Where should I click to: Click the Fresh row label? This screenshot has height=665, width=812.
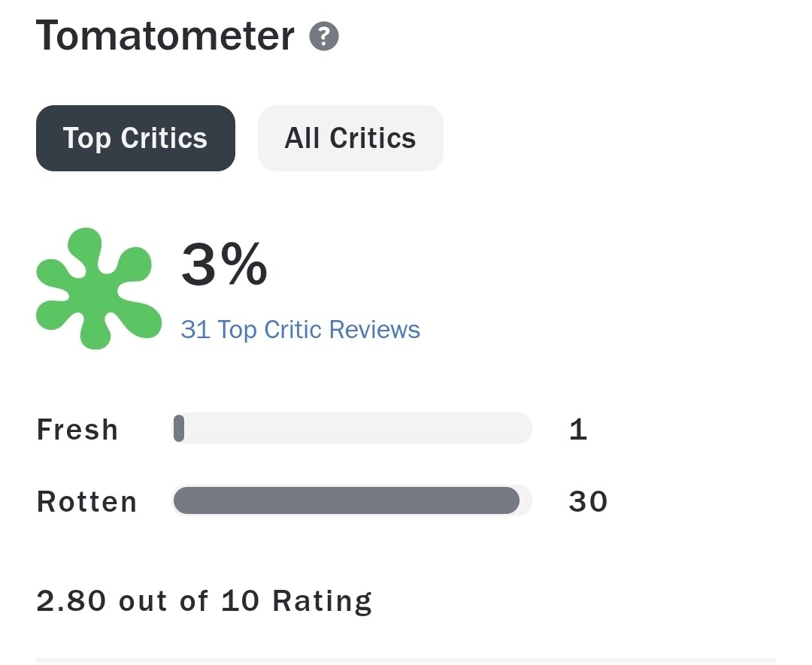(x=77, y=430)
